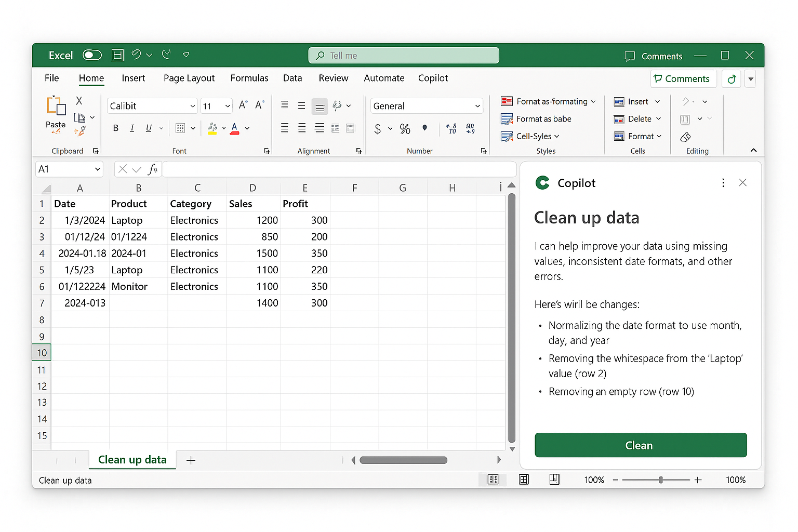Toggle the AutoSave switch
798x532 pixels.
click(92, 55)
